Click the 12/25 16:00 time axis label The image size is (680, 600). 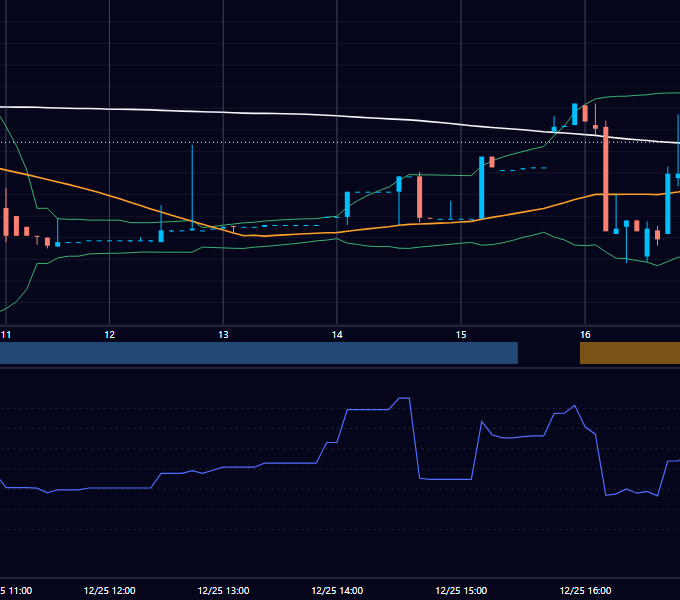(x=585, y=590)
